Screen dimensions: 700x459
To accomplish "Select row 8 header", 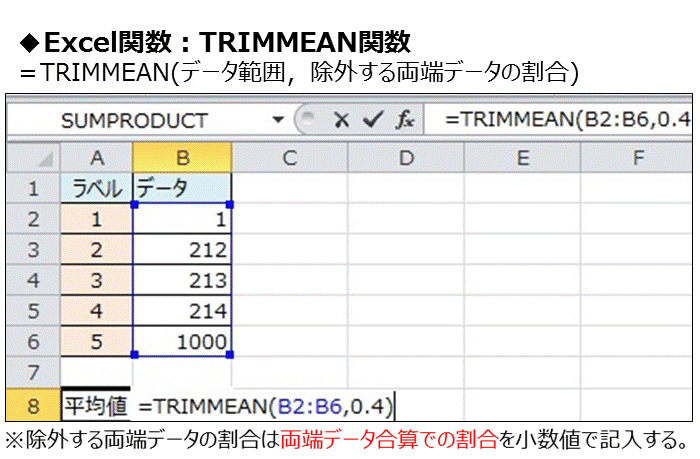I will (x=33, y=405).
